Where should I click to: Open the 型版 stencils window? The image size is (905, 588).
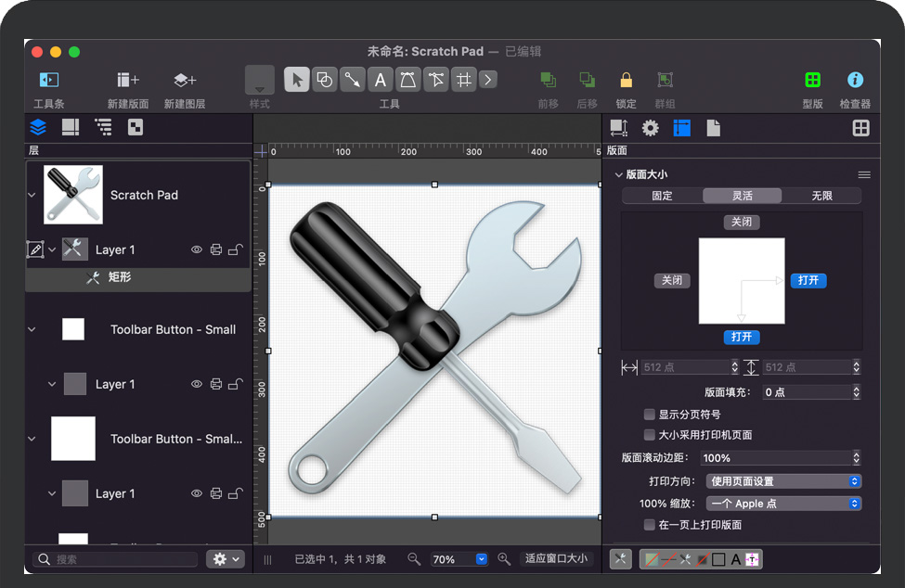[812, 80]
